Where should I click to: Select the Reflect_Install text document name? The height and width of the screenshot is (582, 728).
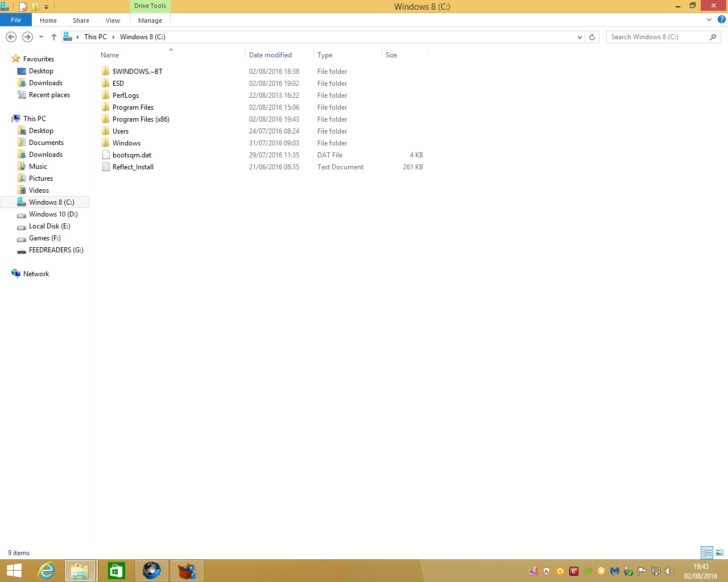click(x=133, y=167)
